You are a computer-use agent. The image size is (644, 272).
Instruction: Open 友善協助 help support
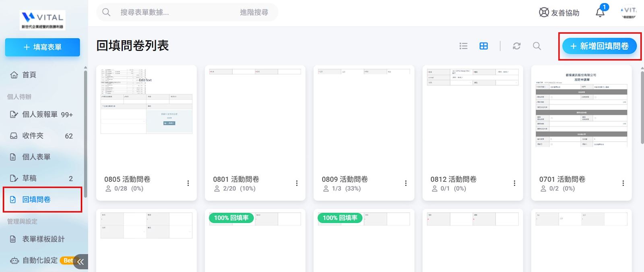click(559, 12)
